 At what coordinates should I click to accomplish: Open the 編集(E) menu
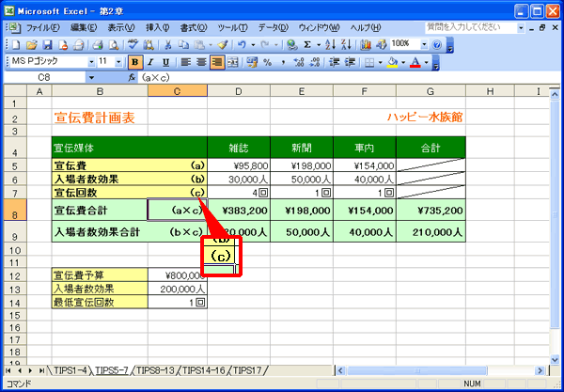point(84,27)
